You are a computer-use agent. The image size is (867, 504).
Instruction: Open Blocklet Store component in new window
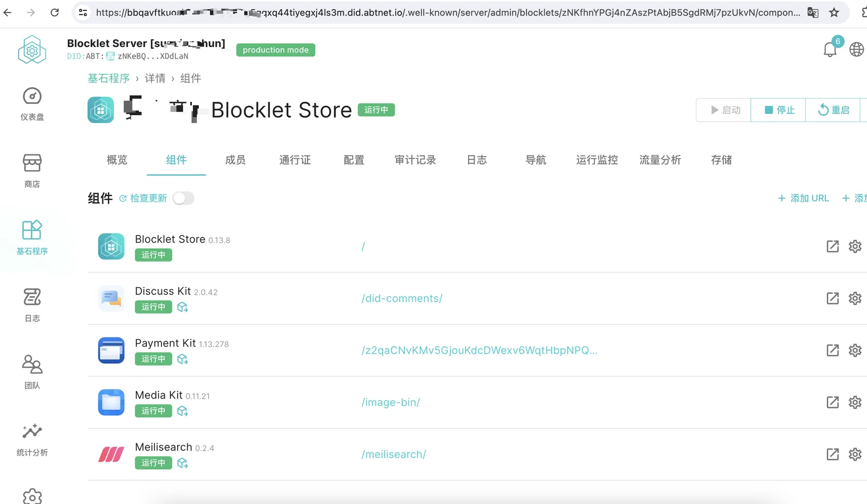click(x=833, y=246)
